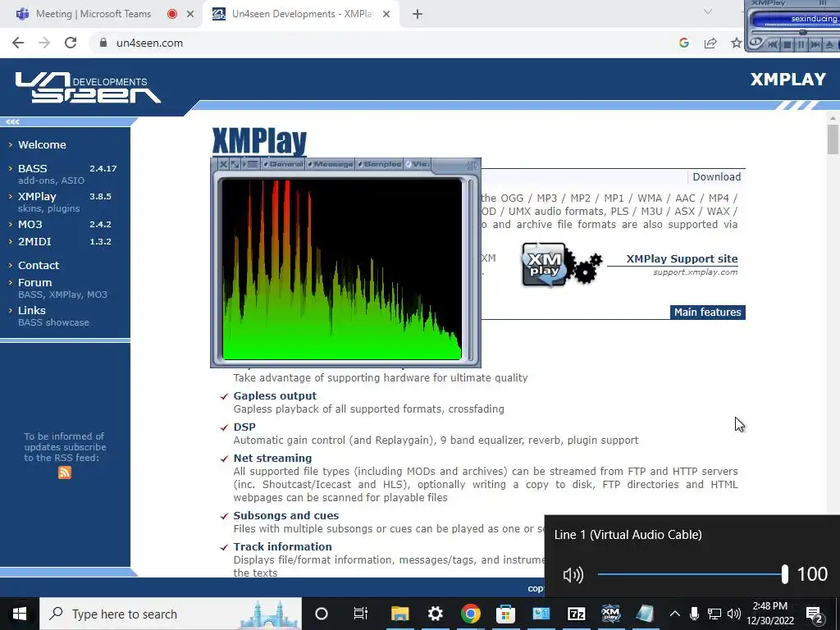Go back in browser history
The height and width of the screenshot is (630, 840).
tap(18, 43)
